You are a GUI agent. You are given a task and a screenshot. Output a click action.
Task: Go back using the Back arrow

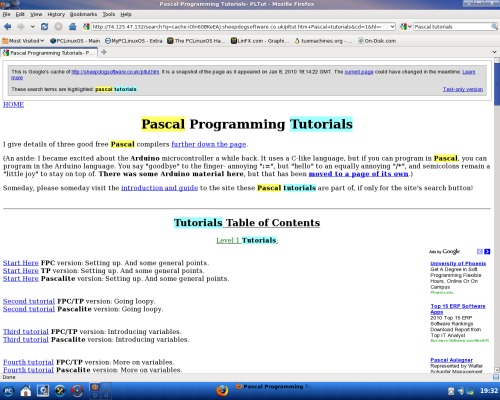click(x=7, y=27)
